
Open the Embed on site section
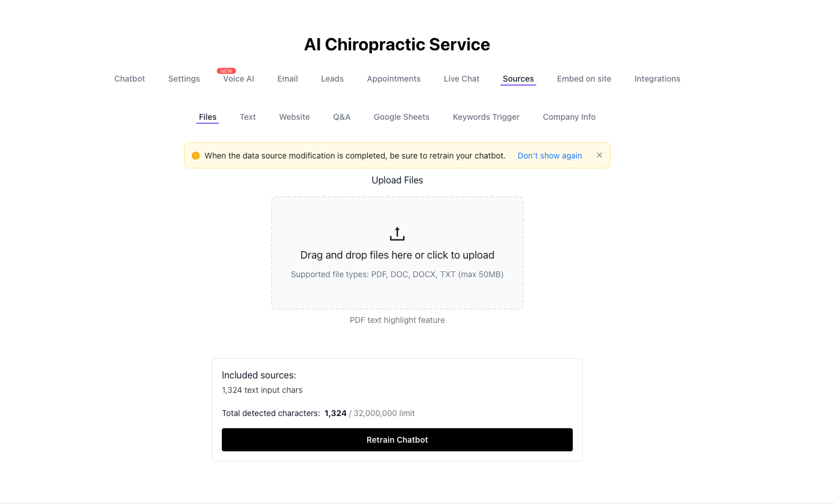pyautogui.click(x=584, y=79)
